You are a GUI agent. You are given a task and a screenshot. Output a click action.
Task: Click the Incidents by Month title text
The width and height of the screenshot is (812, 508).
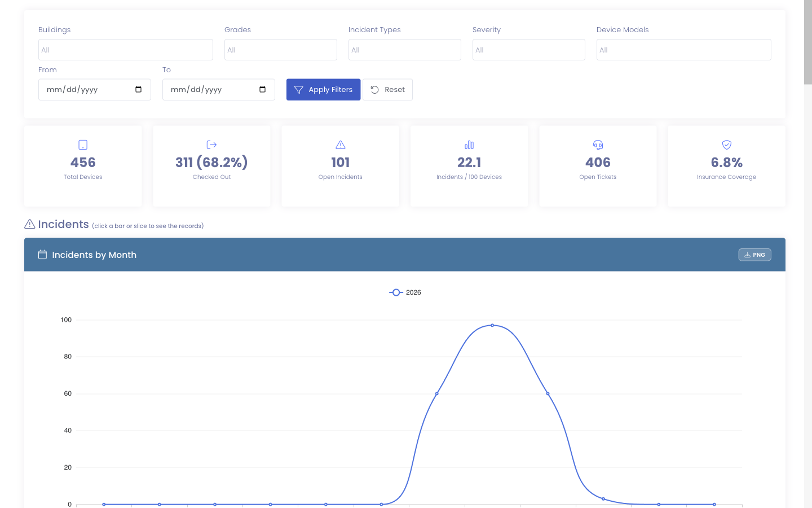tap(94, 255)
